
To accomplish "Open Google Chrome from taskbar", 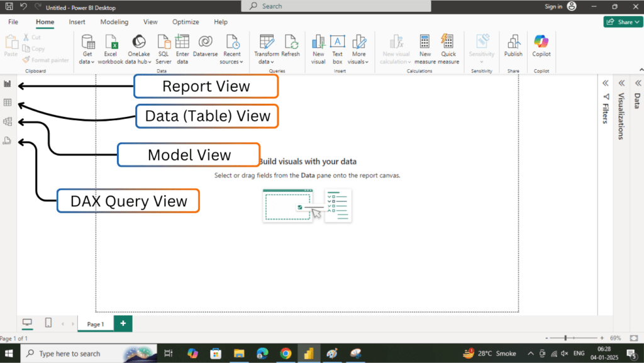I will (286, 353).
